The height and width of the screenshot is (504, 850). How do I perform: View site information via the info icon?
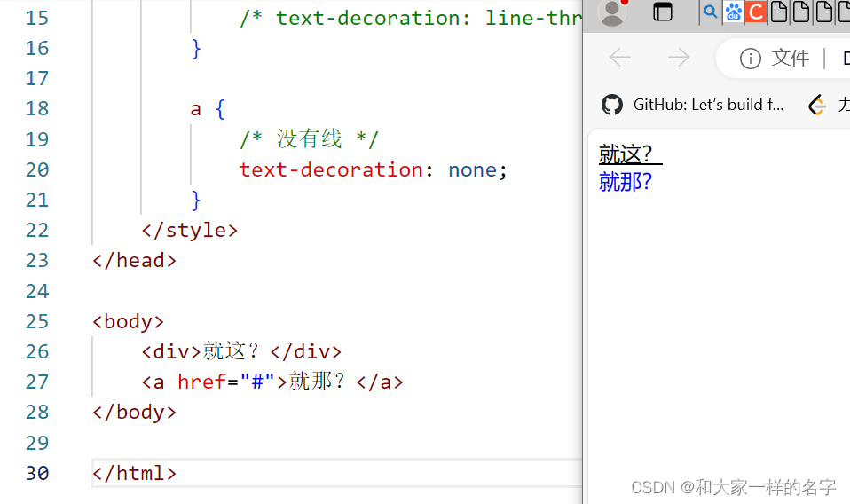pyautogui.click(x=751, y=58)
